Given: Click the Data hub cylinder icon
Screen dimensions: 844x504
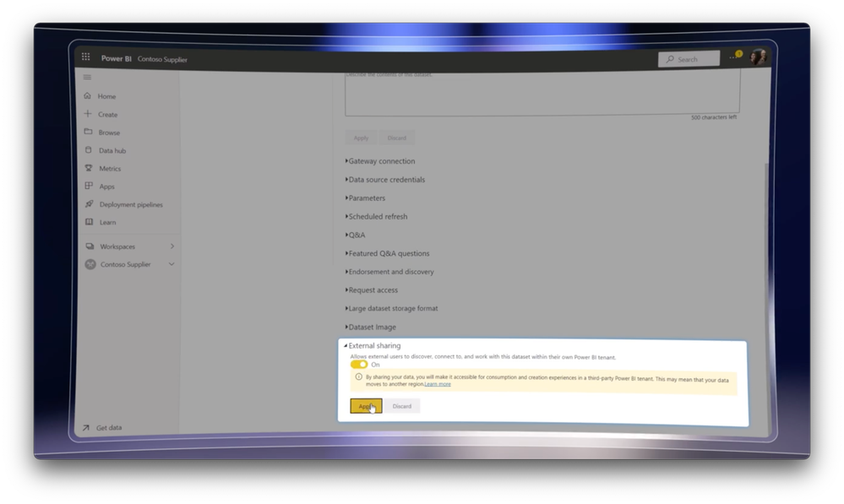Looking at the screenshot, I should (88, 150).
